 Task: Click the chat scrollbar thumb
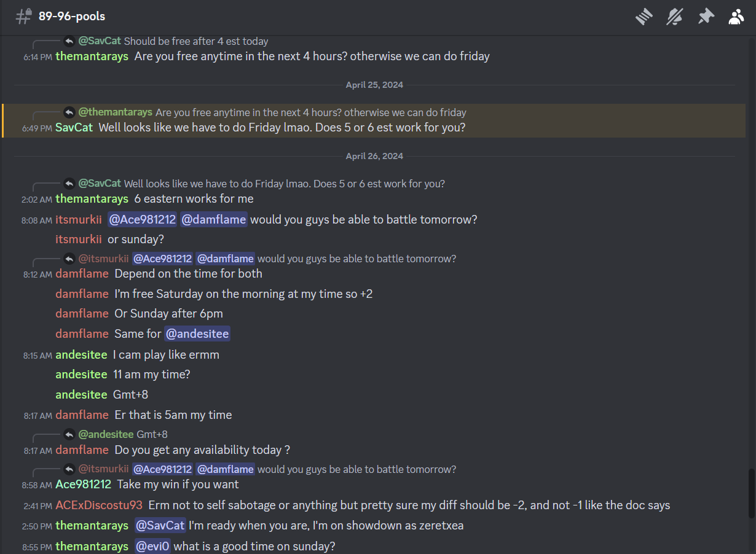click(752, 493)
